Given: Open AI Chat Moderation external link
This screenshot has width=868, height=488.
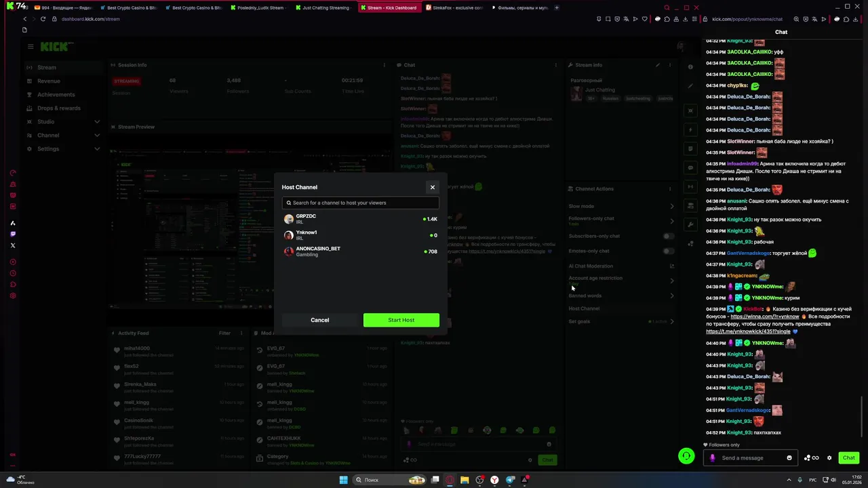Looking at the screenshot, I should tap(672, 266).
